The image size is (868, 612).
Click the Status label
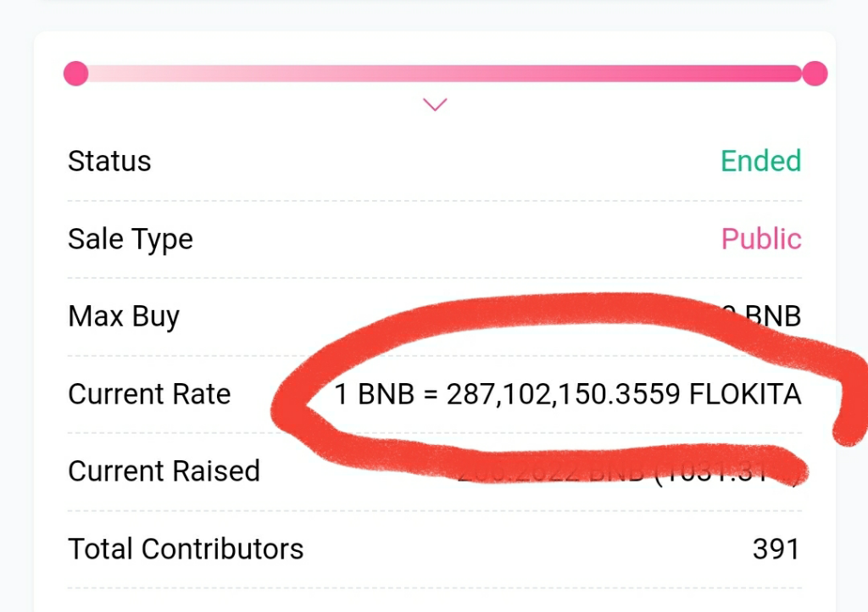click(x=109, y=161)
